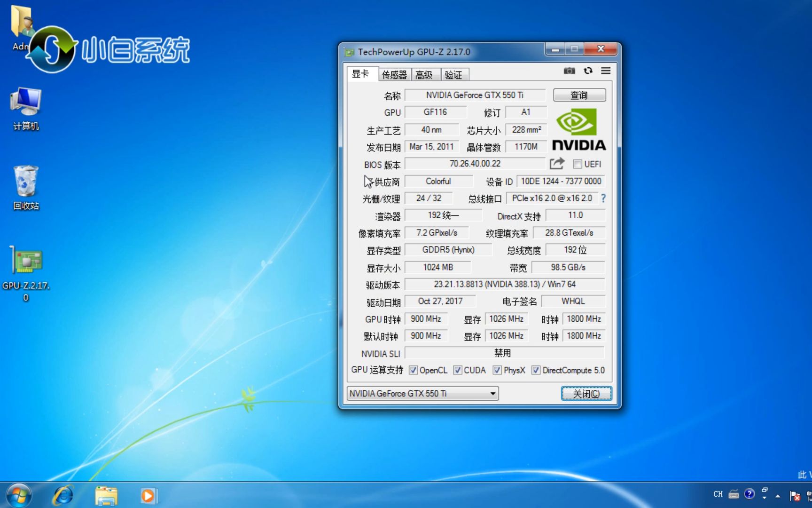Launch Internet Explorer from taskbar

63,495
